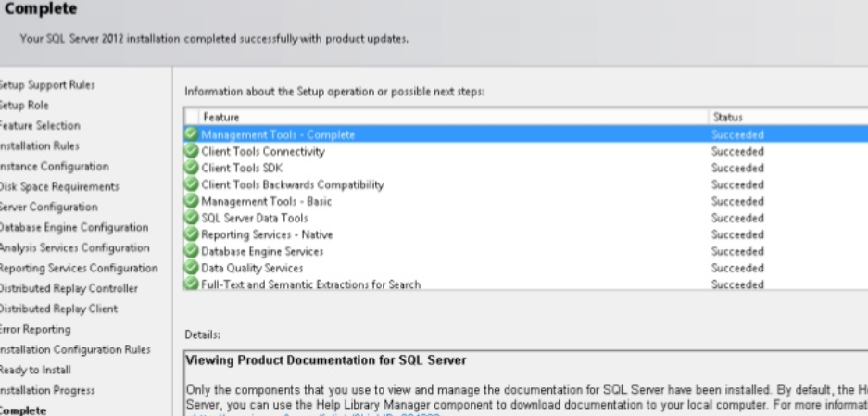Click status icon for Data Quality Services
This screenshot has height=416, width=868.
192,268
